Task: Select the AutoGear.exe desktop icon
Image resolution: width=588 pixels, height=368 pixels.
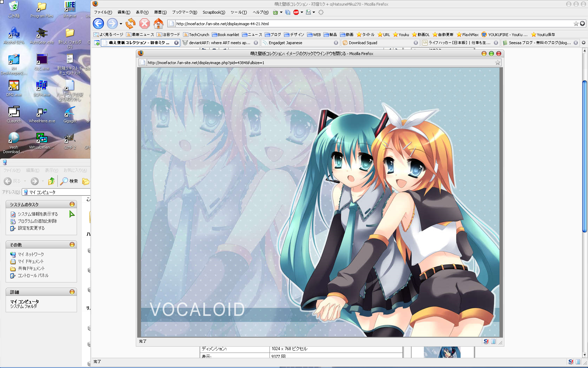Action: (42, 36)
